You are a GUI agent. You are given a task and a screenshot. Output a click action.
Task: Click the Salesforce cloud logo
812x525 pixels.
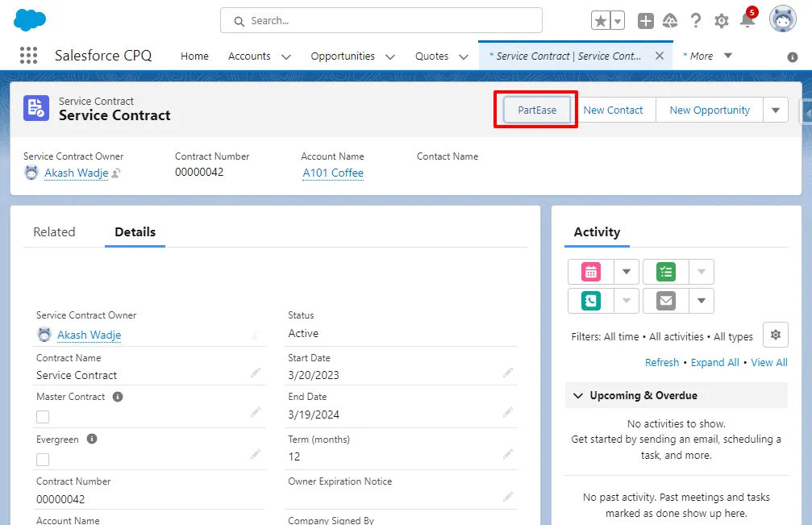pyautogui.click(x=30, y=20)
